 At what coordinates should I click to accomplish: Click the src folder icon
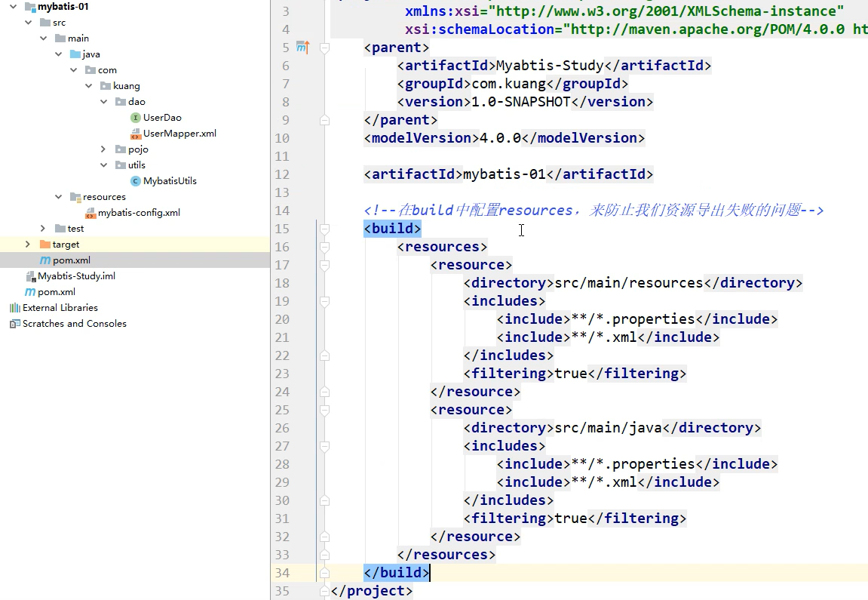(45, 23)
